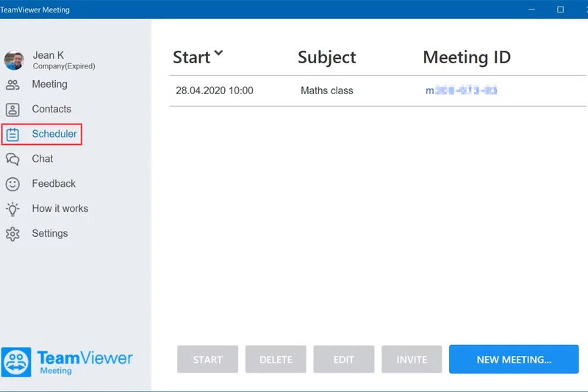Click Jean K account name
Image resolution: width=588 pixels, height=392 pixels.
pos(48,55)
